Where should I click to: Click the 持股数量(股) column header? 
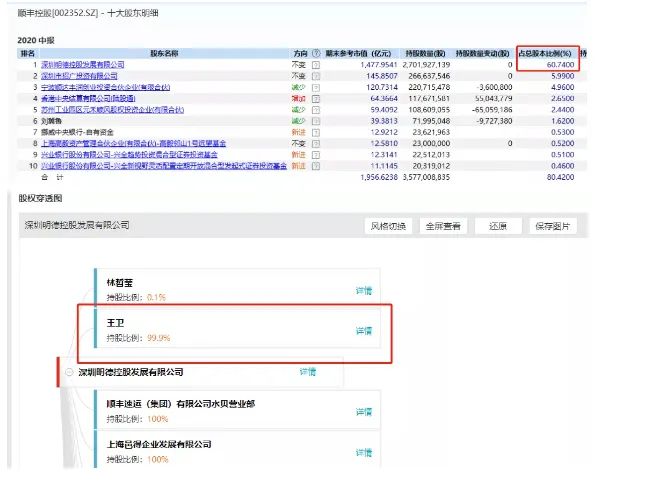click(x=425, y=53)
